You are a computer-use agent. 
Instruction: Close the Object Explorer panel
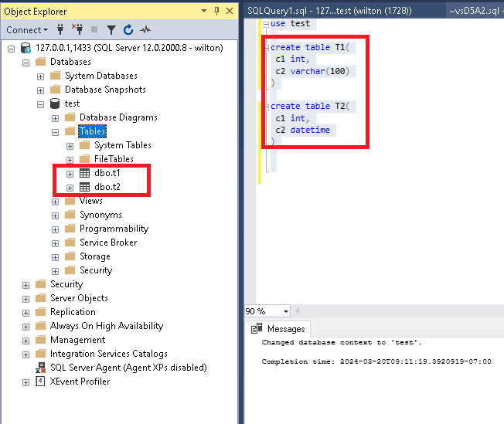click(230, 11)
